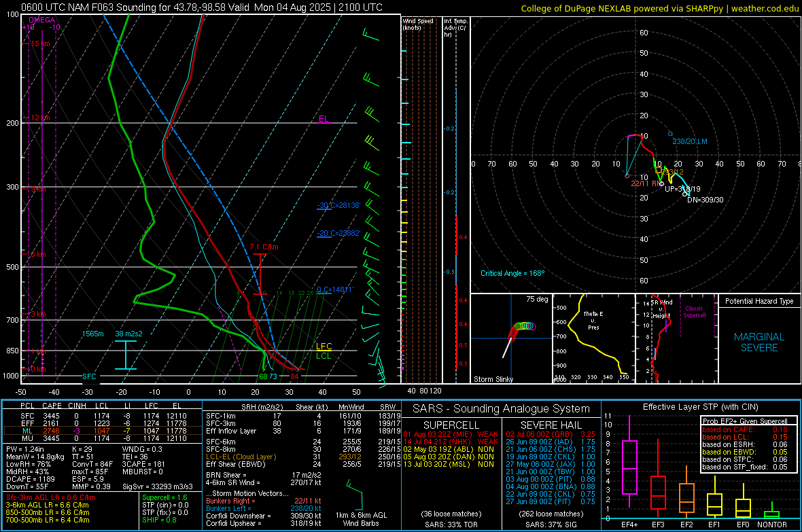
Task: Click the Eff Shear (EBWD) row
Action: pyautogui.click(x=303, y=464)
